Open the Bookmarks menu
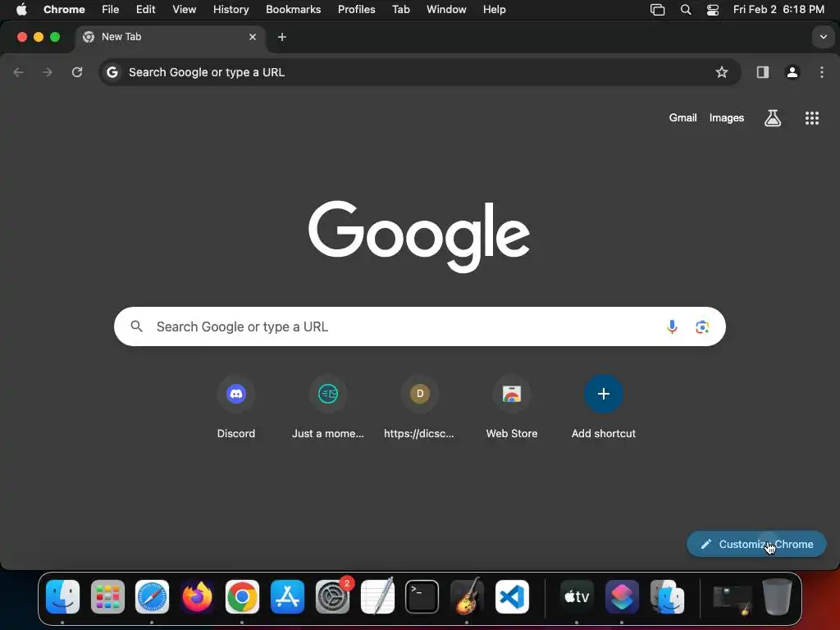Screen dimensions: 840x630 click(x=293, y=10)
